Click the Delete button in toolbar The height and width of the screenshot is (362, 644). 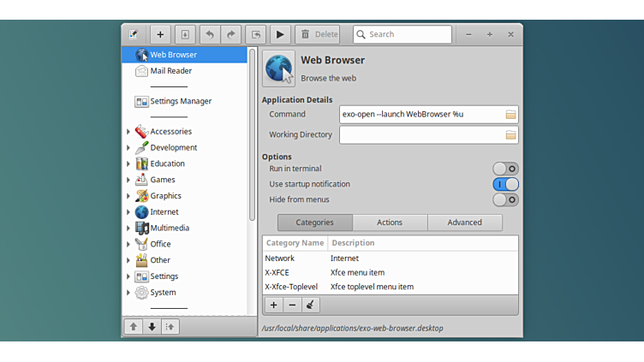[318, 35]
